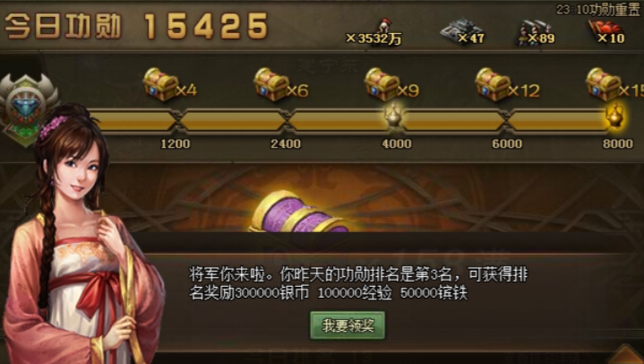Open the treasure chest marked x12
The height and width of the screenshot is (364, 644).
pos(493,84)
